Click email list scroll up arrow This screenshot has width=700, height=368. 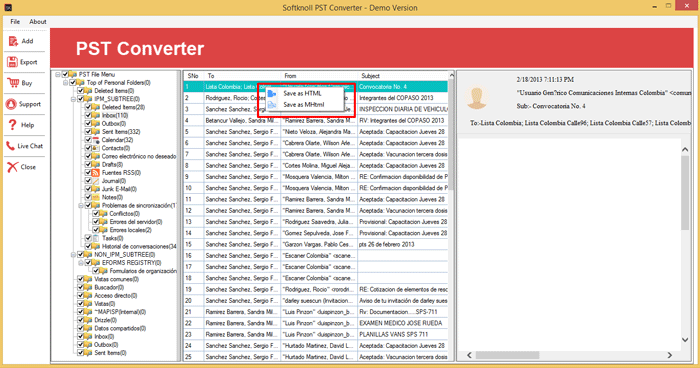451,75
